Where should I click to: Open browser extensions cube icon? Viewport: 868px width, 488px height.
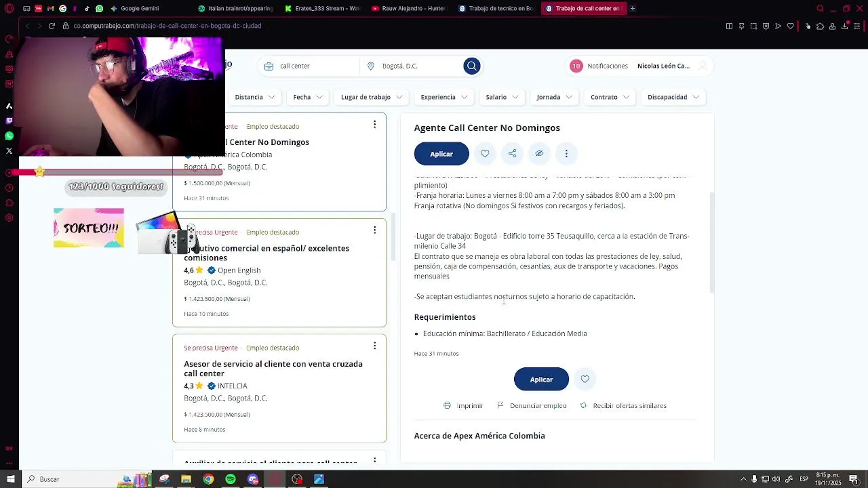[820, 26]
